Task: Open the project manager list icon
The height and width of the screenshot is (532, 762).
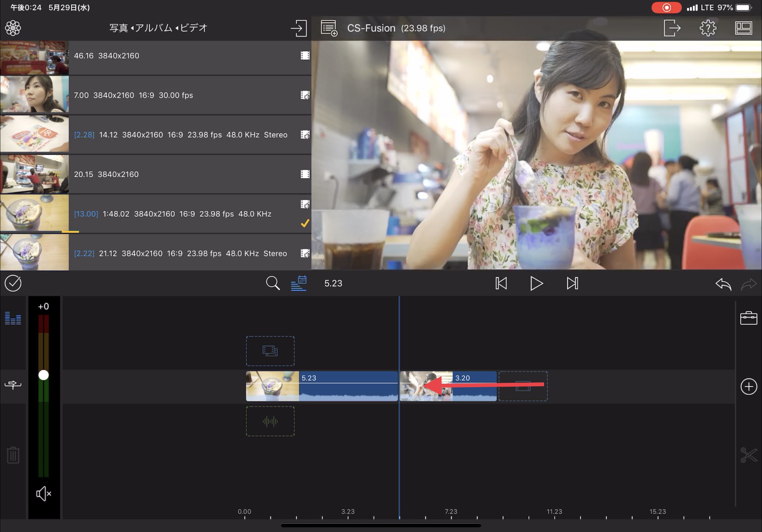Action: [329, 28]
